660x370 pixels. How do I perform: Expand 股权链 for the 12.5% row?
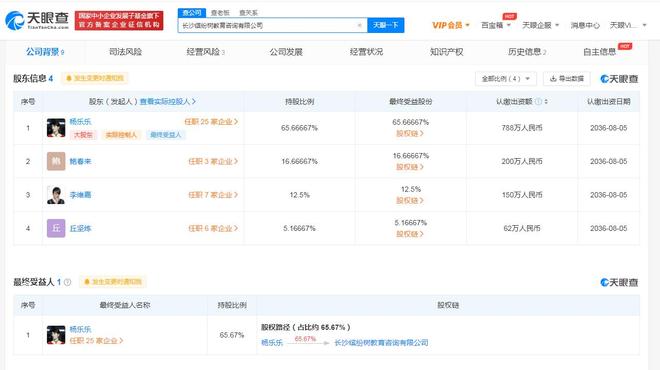pos(410,201)
